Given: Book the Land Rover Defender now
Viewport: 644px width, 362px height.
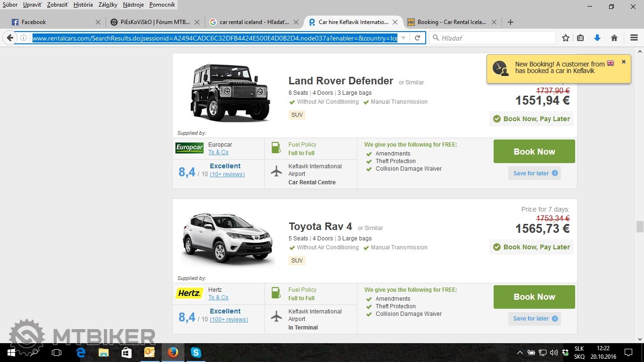Looking at the screenshot, I should [x=534, y=151].
